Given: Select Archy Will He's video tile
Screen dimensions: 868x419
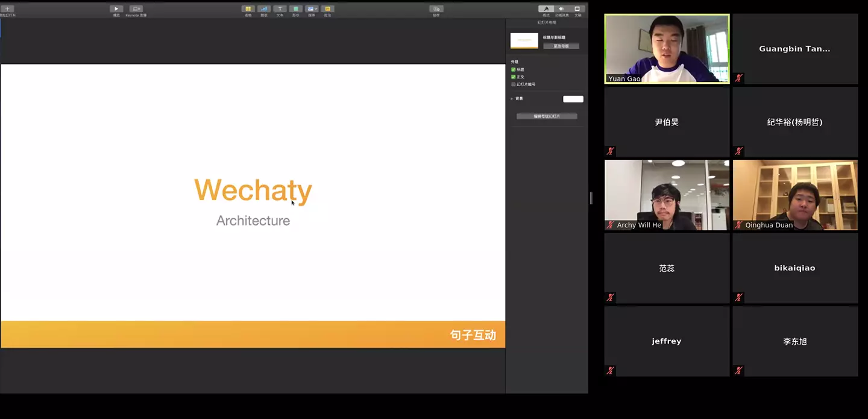Looking at the screenshot, I should pyautogui.click(x=667, y=195).
